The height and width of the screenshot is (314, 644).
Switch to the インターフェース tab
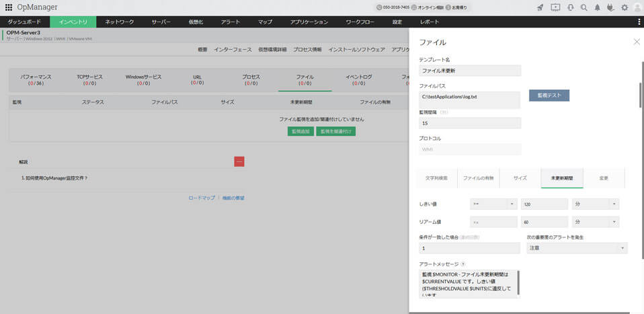pyautogui.click(x=233, y=49)
